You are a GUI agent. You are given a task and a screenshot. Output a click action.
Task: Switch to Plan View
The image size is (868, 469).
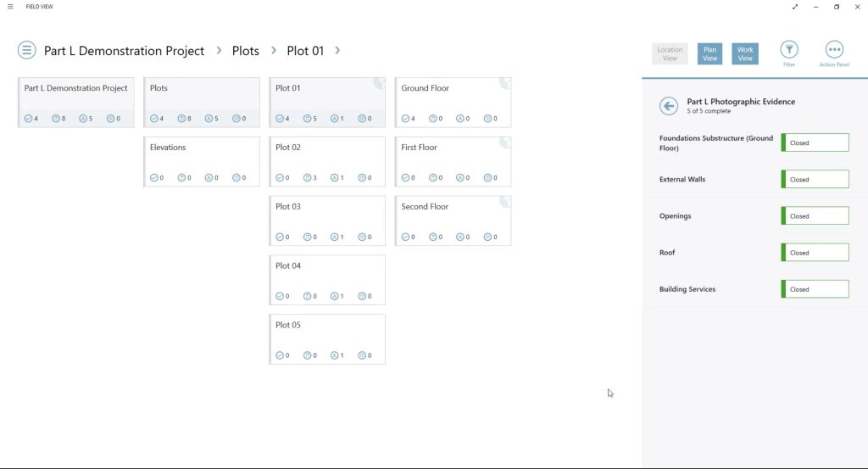pos(709,54)
